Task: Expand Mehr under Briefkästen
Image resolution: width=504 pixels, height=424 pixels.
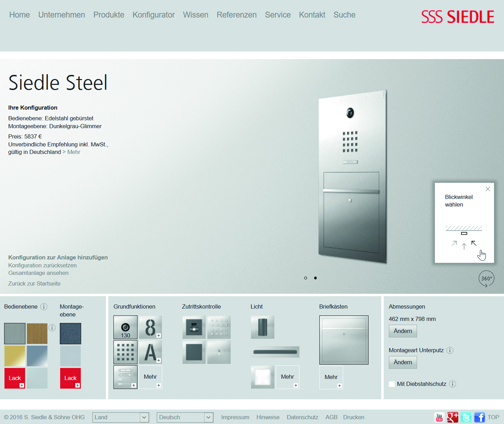Action: 331,377
